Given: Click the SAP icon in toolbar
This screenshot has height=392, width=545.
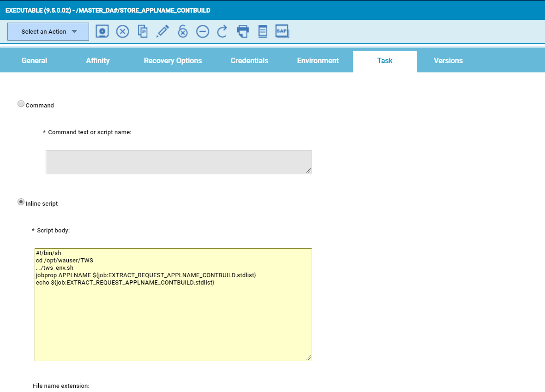Looking at the screenshot, I should point(282,31).
